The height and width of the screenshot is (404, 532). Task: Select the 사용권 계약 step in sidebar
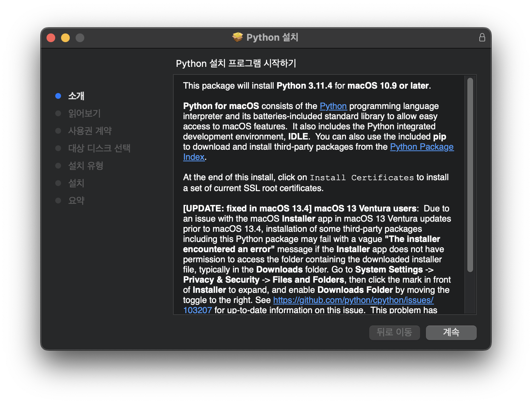[90, 131]
